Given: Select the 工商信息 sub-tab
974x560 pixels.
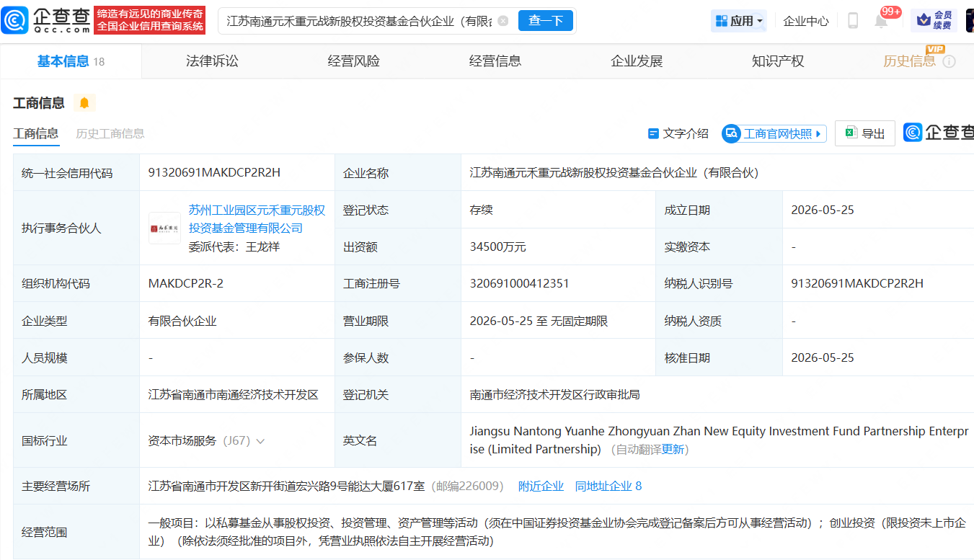Looking at the screenshot, I should [x=36, y=133].
